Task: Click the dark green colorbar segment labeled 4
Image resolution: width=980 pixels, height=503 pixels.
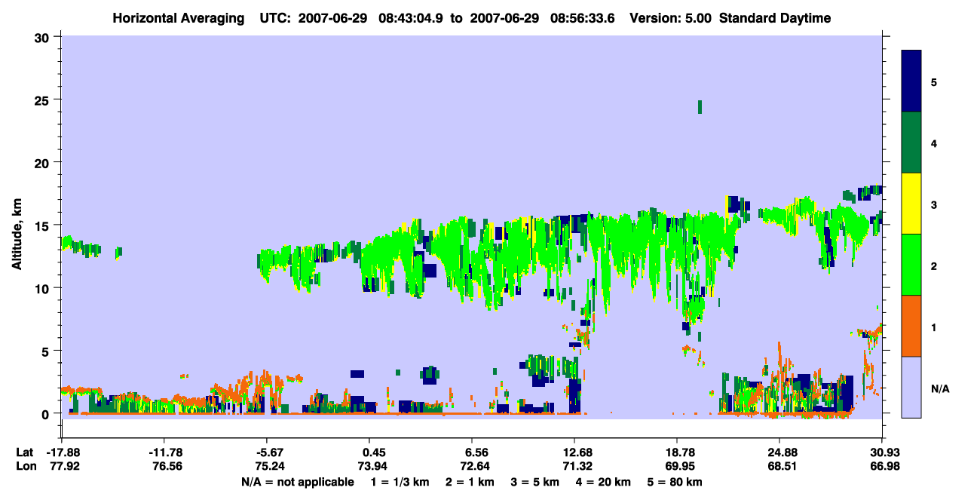Action: pos(911,143)
